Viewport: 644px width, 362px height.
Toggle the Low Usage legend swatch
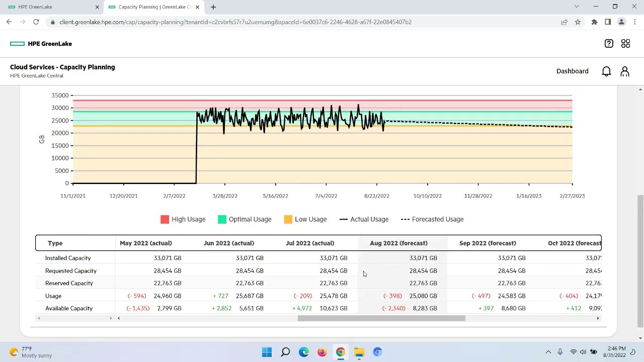(x=288, y=219)
